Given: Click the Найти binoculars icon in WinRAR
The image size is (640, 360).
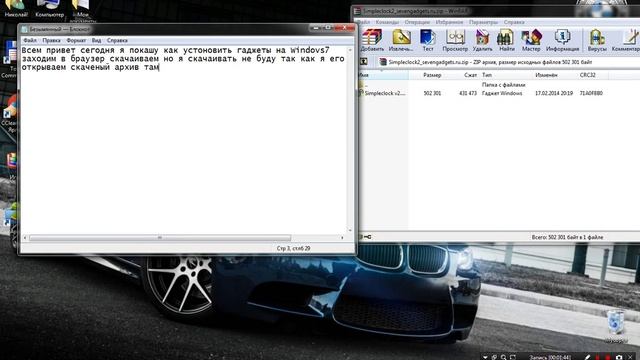Looking at the screenshot, I should (x=507, y=40).
